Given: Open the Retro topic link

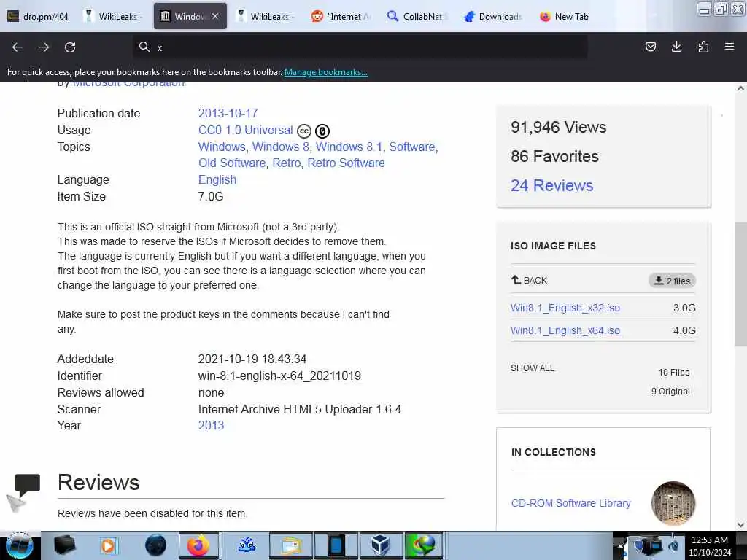Looking at the screenshot, I should point(286,163).
